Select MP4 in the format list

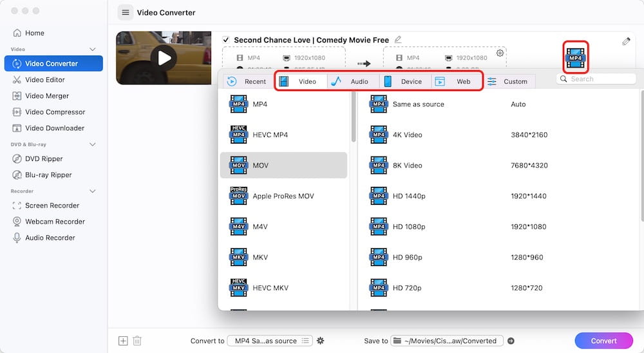click(284, 104)
